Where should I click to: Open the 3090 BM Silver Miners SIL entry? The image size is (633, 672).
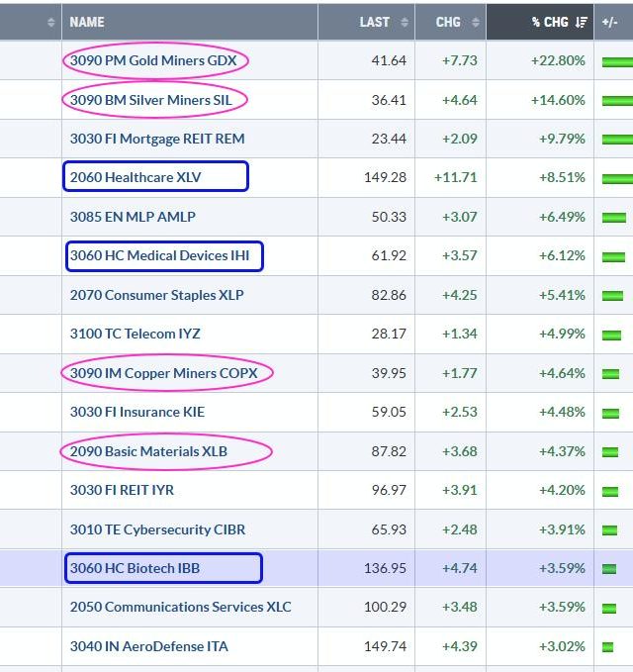coord(155,100)
